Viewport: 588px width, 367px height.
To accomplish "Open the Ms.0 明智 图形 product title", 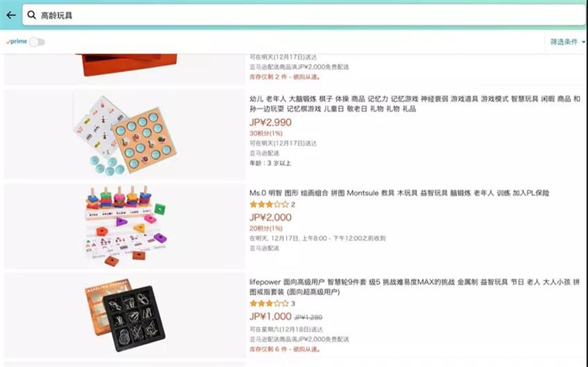I will [399, 193].
